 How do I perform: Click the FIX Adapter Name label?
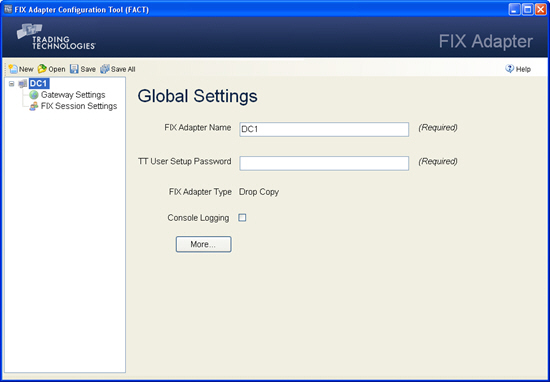click(198, 127)
